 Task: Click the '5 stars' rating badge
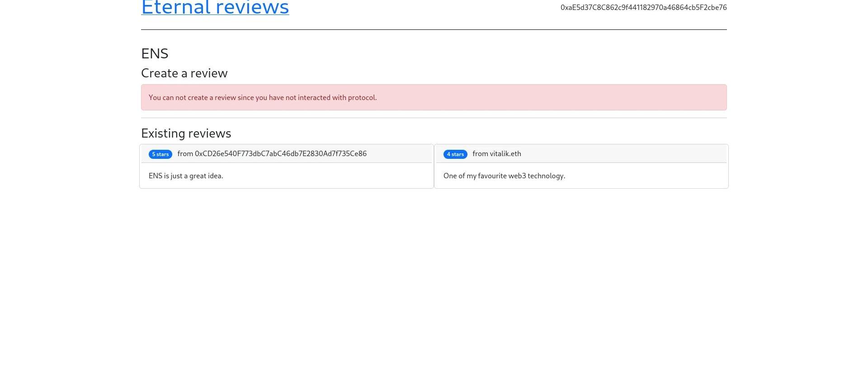160,154
